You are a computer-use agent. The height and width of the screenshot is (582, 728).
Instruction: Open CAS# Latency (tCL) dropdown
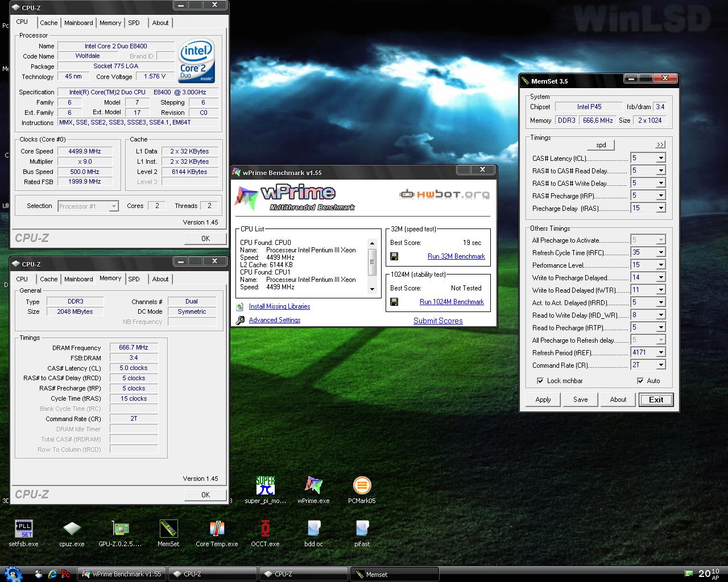(x=661, y=158)
